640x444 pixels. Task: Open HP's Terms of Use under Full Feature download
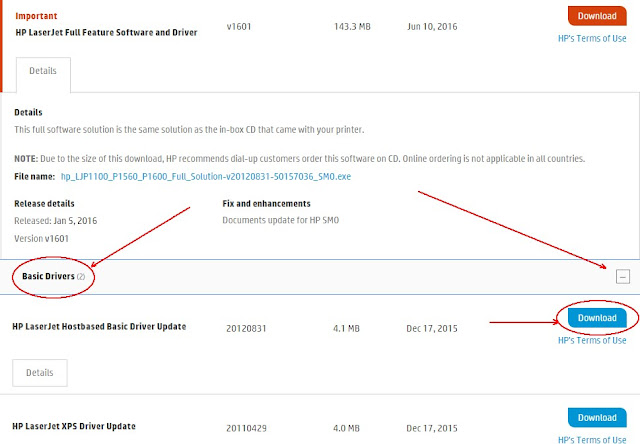pyautogui.click(x=592, y=38)
